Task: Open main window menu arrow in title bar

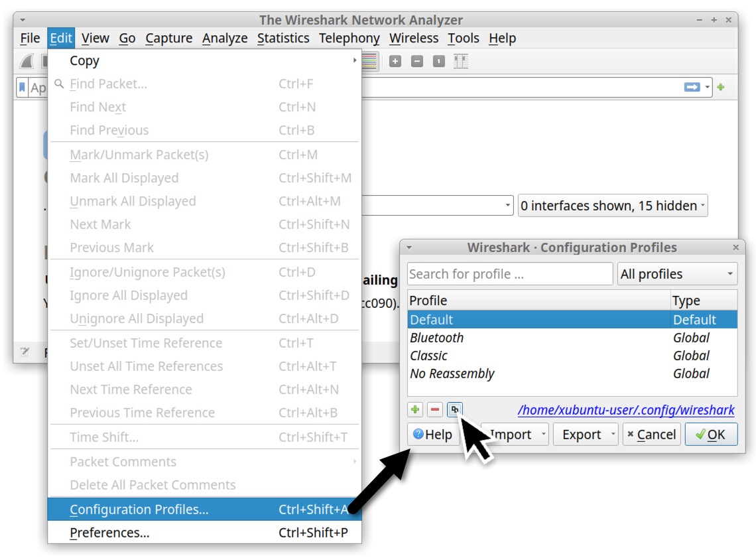Action: pos(23,21)
